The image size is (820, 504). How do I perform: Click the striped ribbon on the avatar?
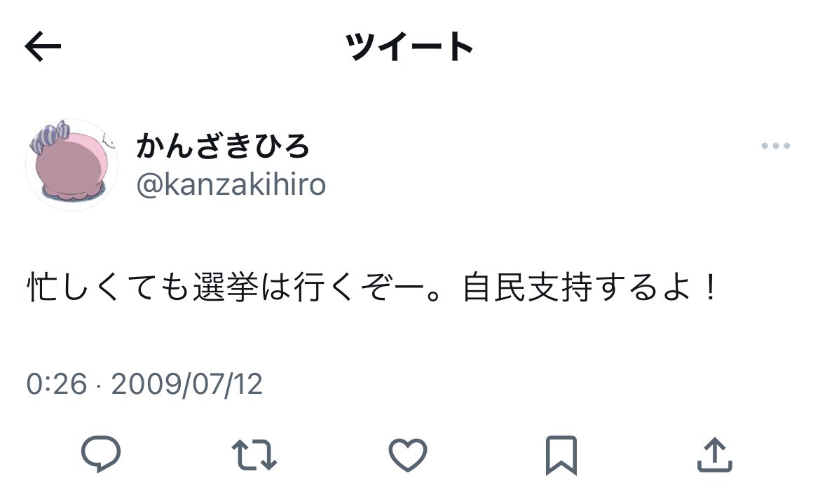click(x=50, y=137)
